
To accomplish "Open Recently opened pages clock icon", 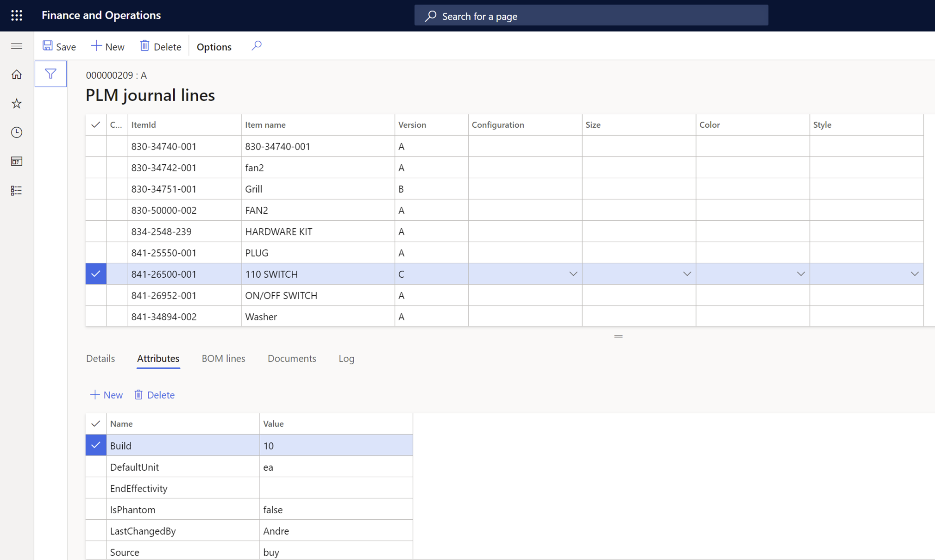I will 17,132.
